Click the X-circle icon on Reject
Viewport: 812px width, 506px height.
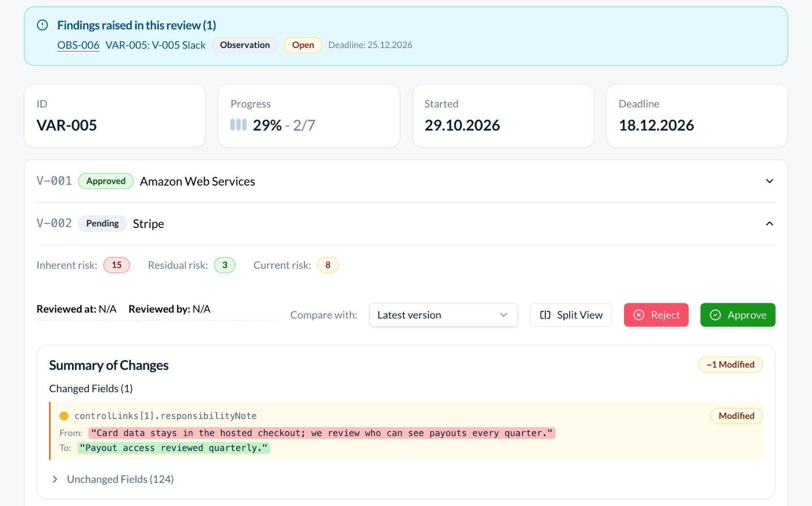tap(639, 315)
